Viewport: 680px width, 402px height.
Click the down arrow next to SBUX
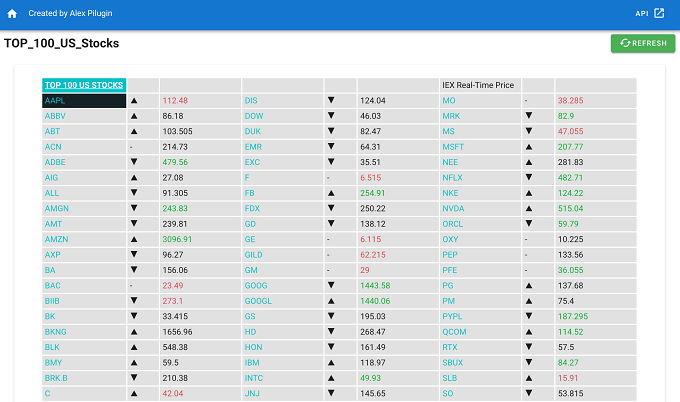(x=529, y=363)
